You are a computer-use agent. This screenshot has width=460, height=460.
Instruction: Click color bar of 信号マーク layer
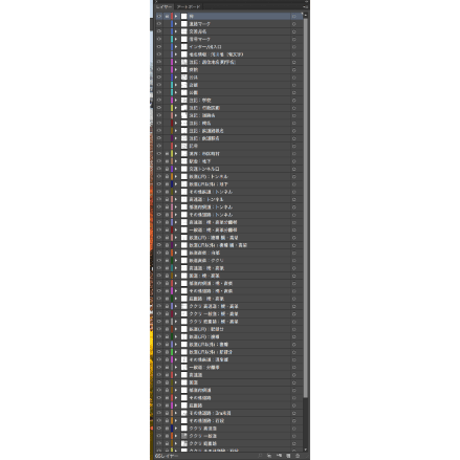(172, 39)
